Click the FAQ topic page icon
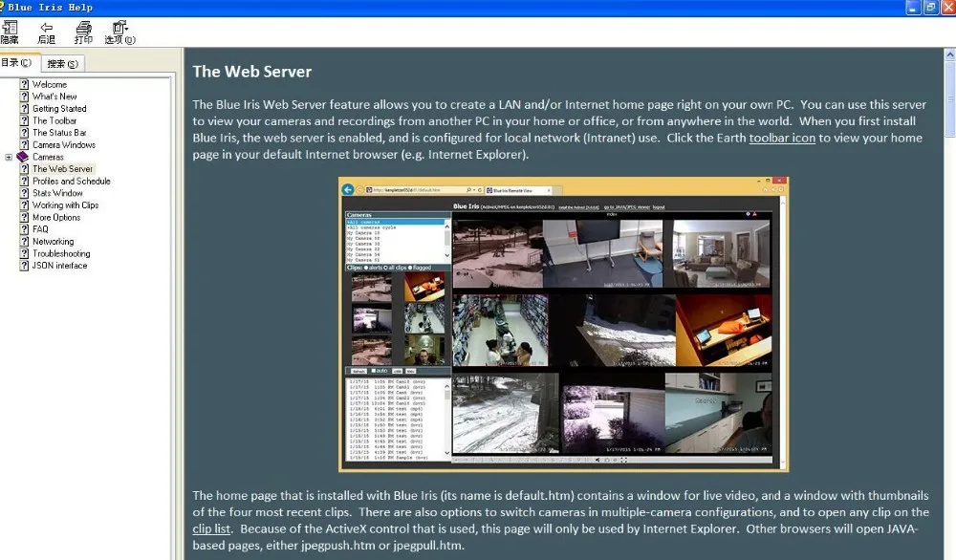This screenshot has width=956, height=560. click(x=25, y=229)
